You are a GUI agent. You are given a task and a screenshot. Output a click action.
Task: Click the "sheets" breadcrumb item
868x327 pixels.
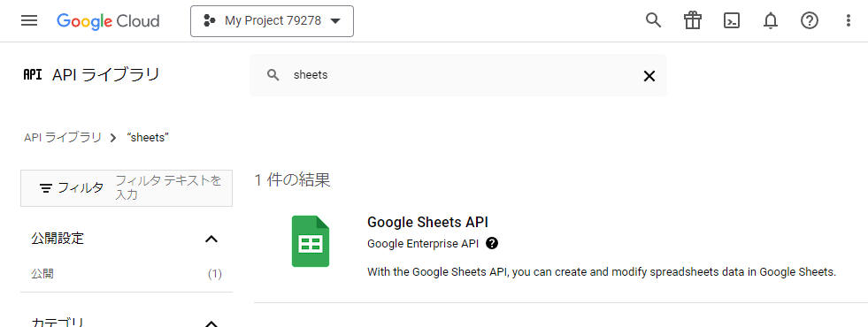[x=148, y=138]
